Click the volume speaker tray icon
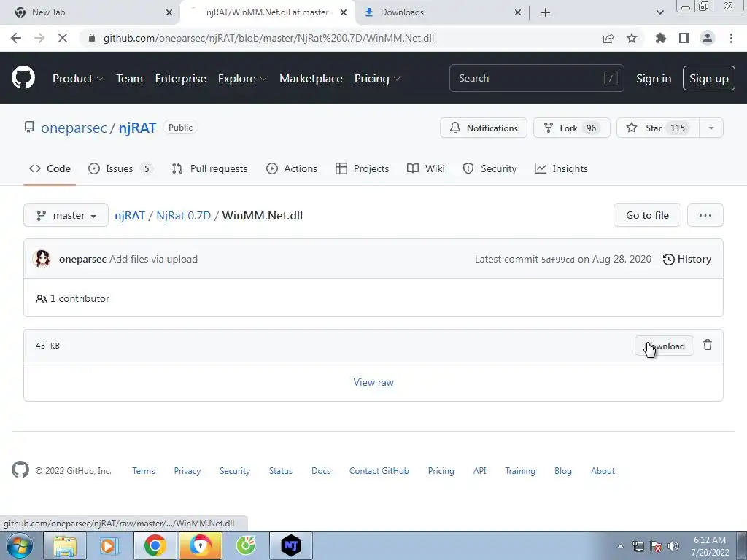This screenshot has width=747, height=560. 673,546
